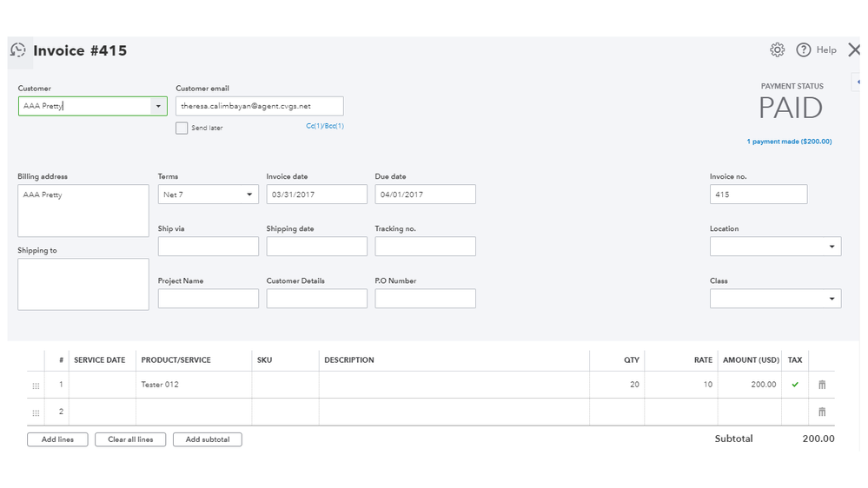Viewport: 868px width, 488px height.
Task: Open the settings gear icon
Action: coord(777,50)
